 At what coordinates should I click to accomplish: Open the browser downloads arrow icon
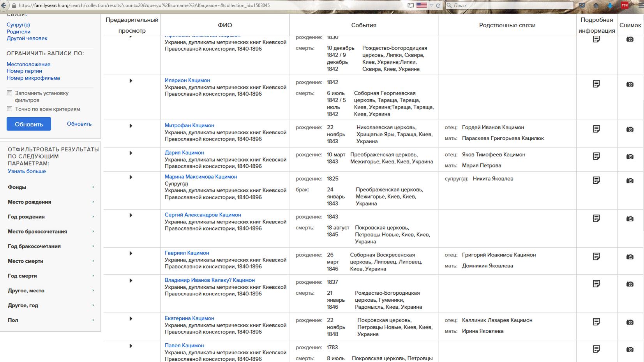coord(610,5)
